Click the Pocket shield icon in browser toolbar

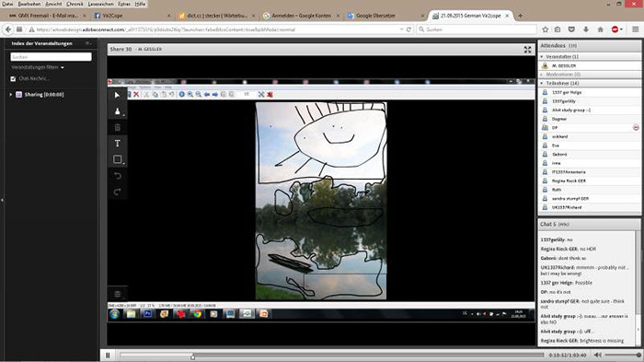pyautogui.click(x=571, y=29)
